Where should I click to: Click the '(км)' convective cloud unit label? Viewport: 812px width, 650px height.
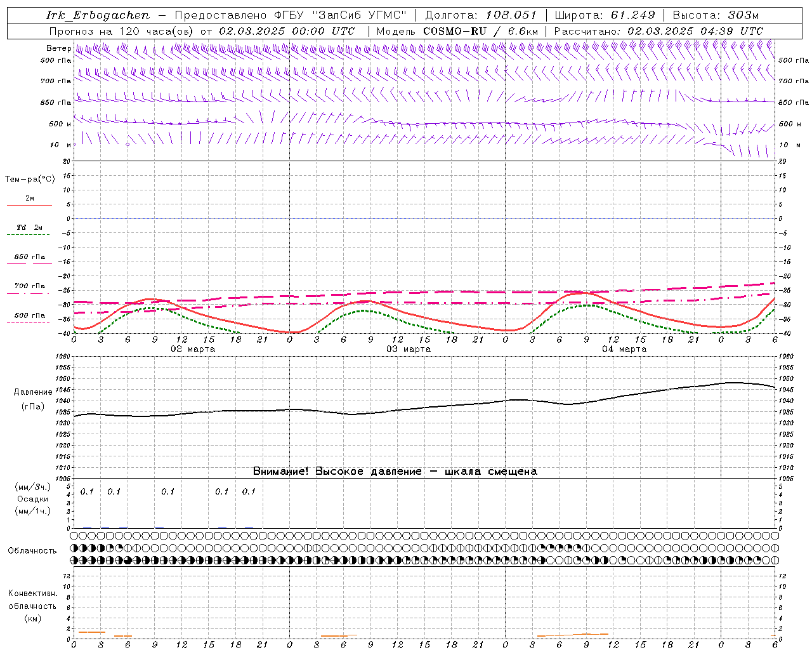click(x=33, y=618)
